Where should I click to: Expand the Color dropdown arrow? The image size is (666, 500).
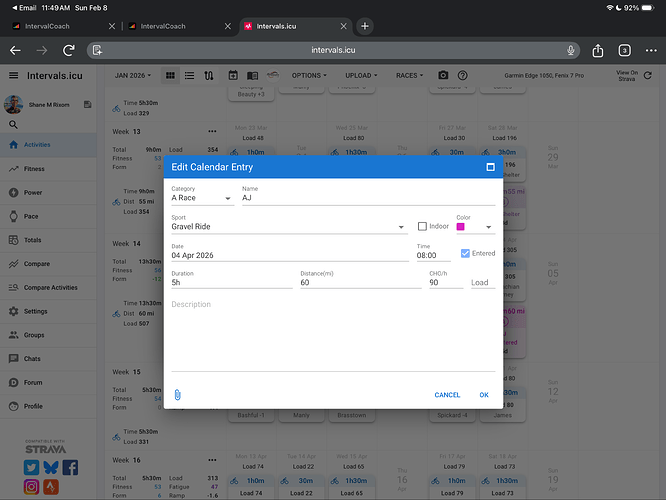click(x=489, y=228)
